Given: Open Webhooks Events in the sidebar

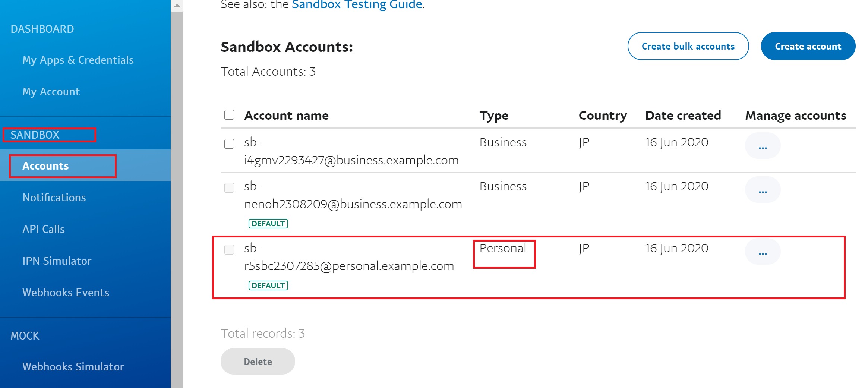Looking at the screenshot, I should click(66, 293).
